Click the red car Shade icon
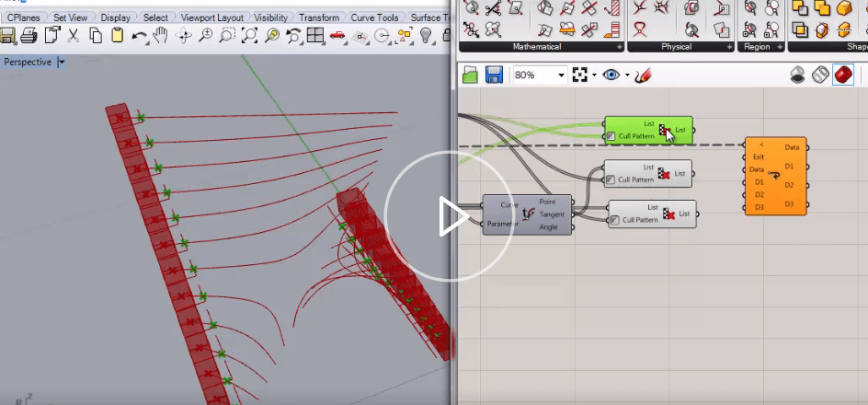868x405 pixels. pos(337,36)
